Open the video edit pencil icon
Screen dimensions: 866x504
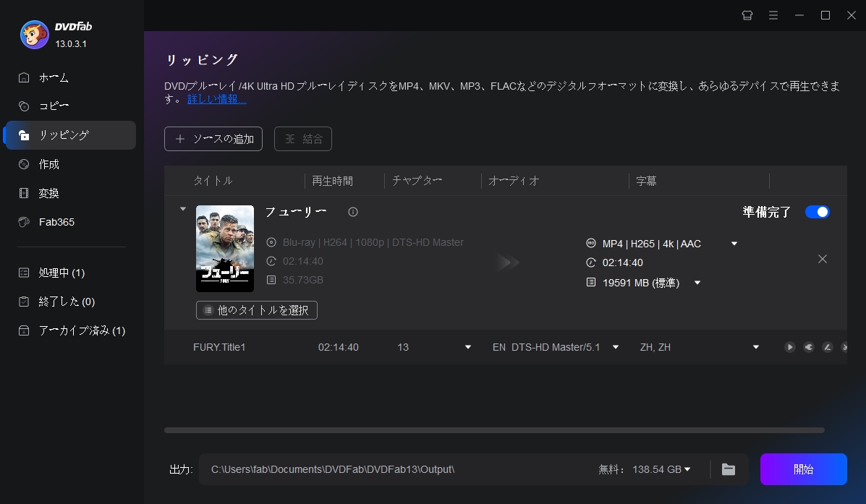click(828, 347)
